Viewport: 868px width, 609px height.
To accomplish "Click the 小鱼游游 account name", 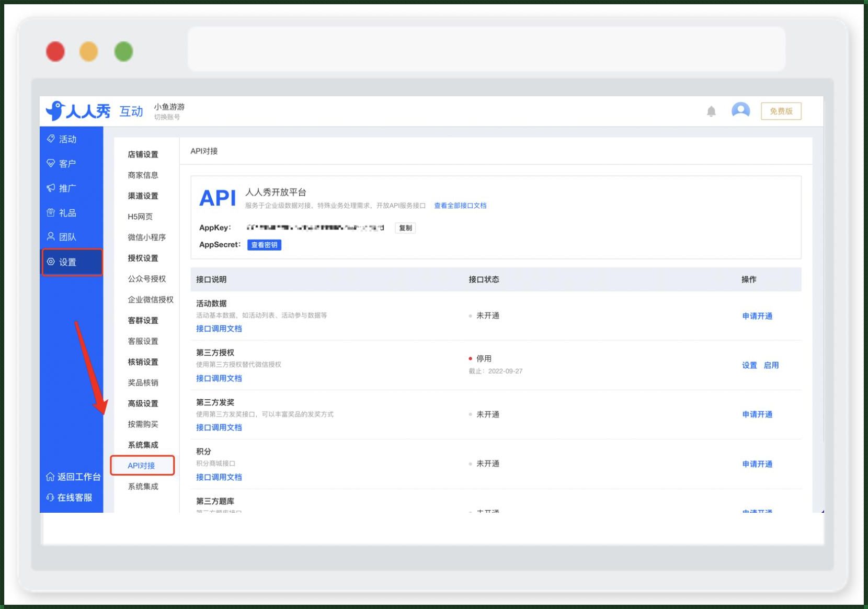I will [x=169, y=107].
